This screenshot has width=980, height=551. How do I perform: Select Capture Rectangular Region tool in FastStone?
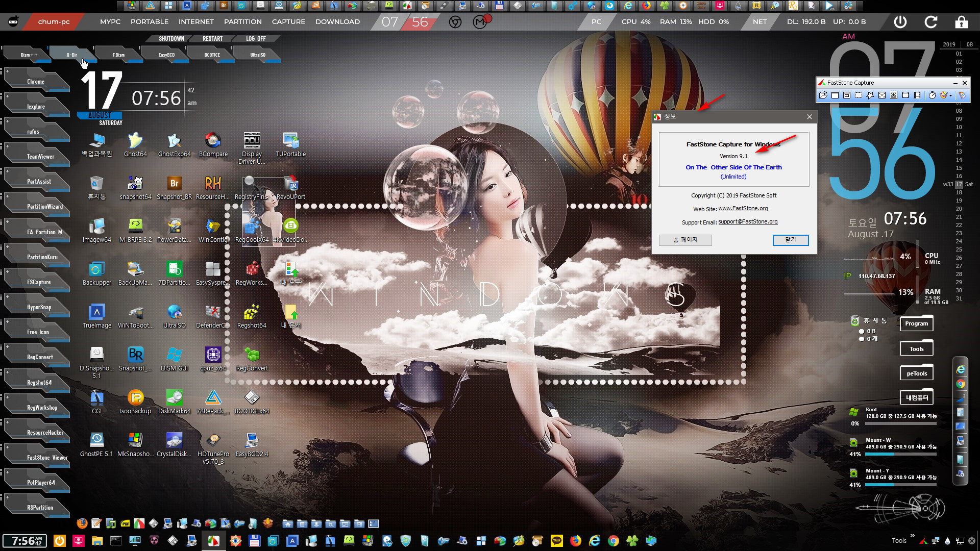pyautogui.click(x=859, y=95)
